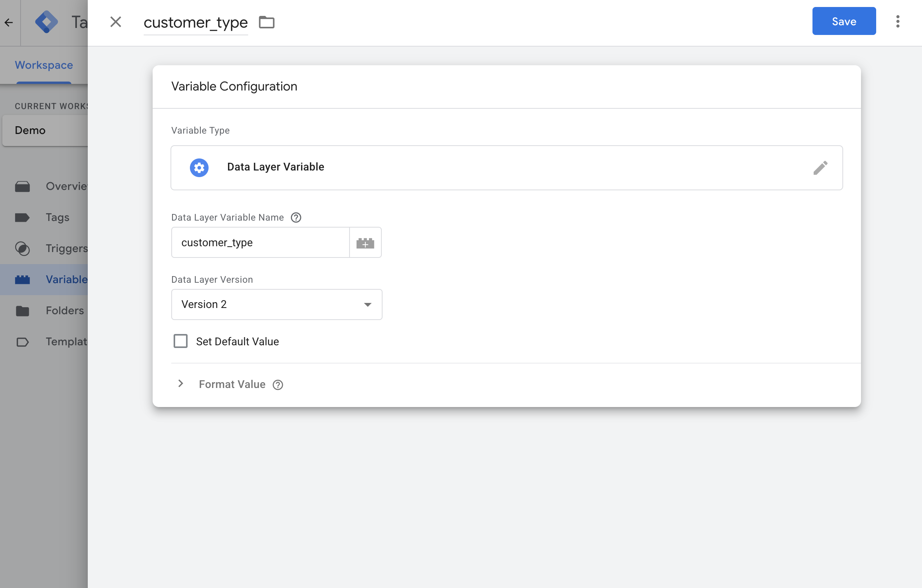Open the Overview section icon

pos(23,186)
